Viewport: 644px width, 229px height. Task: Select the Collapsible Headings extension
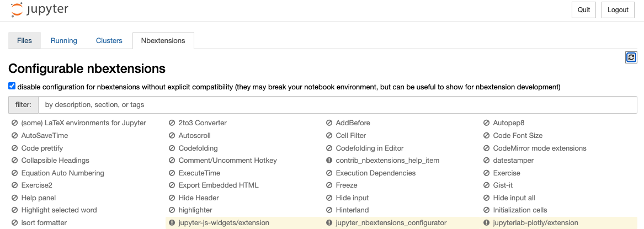coord(55,161)
